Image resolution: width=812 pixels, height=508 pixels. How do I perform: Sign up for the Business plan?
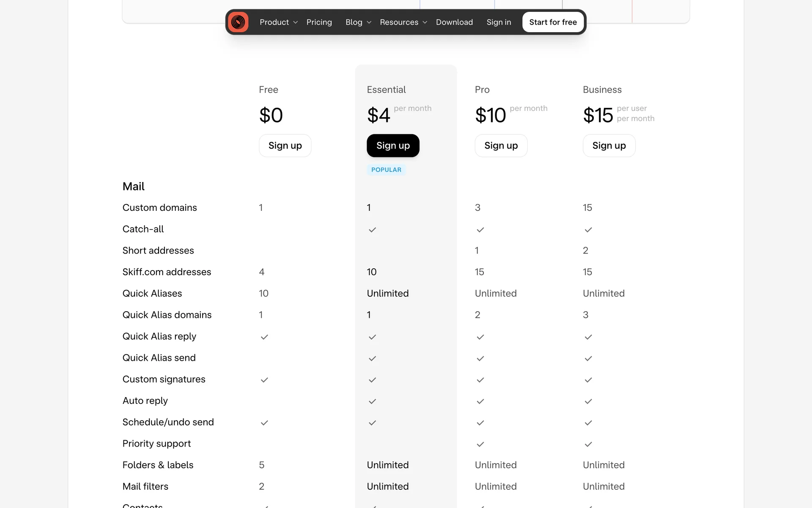(x=609, y=146)
